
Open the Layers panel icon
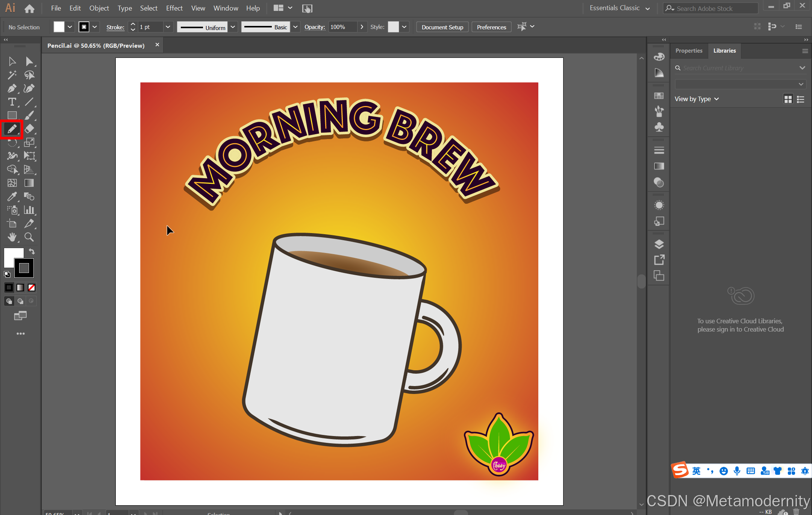[x=659, y=244]
